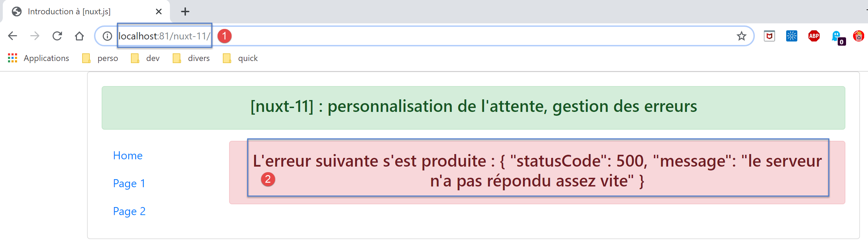Open the Page 1 link
Screen dimensions: 868x244
pyautogui.click(x=129, y=183)
